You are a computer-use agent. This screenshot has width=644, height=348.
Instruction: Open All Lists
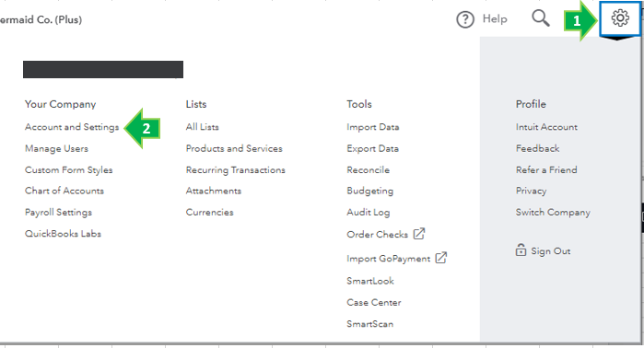pos(202,127)
